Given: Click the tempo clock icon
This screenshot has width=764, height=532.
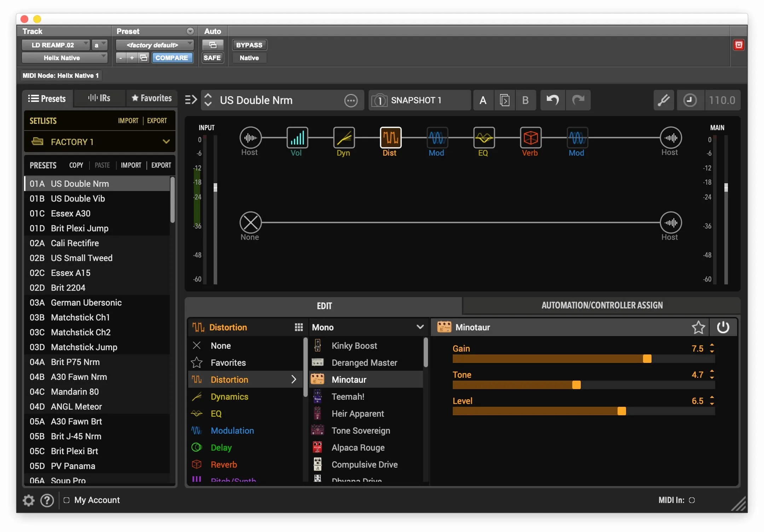Looking at the screenshot, I should point(690,100).
